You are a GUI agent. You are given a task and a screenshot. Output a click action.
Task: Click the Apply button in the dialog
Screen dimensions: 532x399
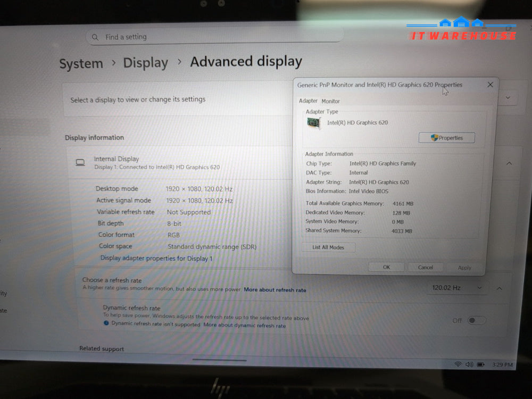464,268
